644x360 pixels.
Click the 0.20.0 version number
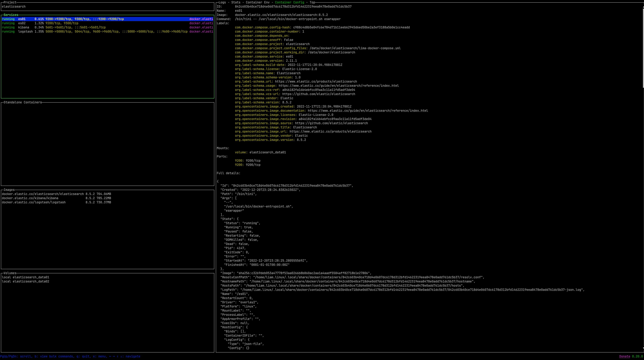pyautogui.click(x=637, y=356)
